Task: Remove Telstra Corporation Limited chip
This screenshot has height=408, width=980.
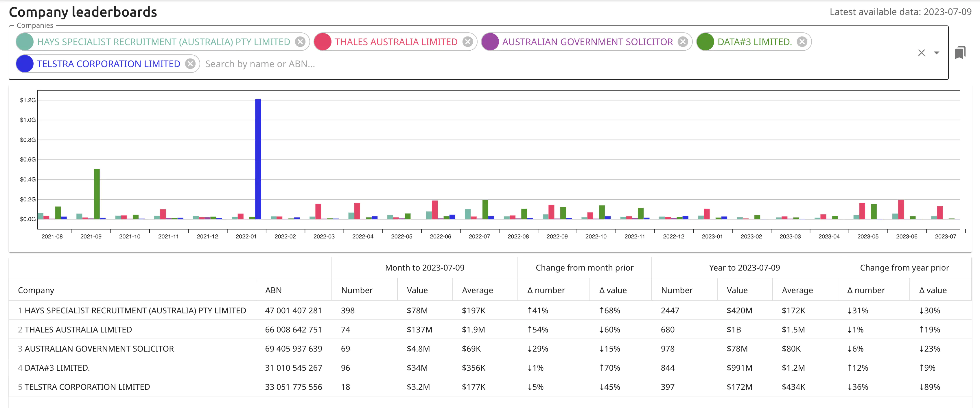Action: pos(190,64)
